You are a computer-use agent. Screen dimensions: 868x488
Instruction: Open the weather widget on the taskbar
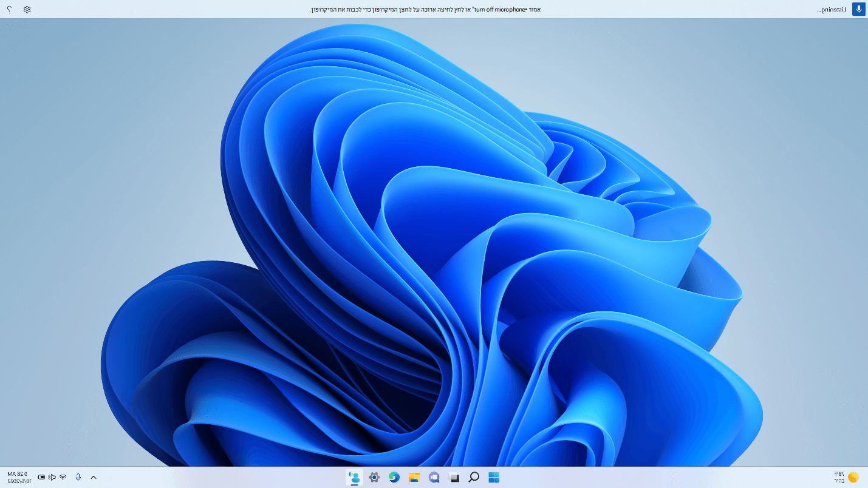847,477
